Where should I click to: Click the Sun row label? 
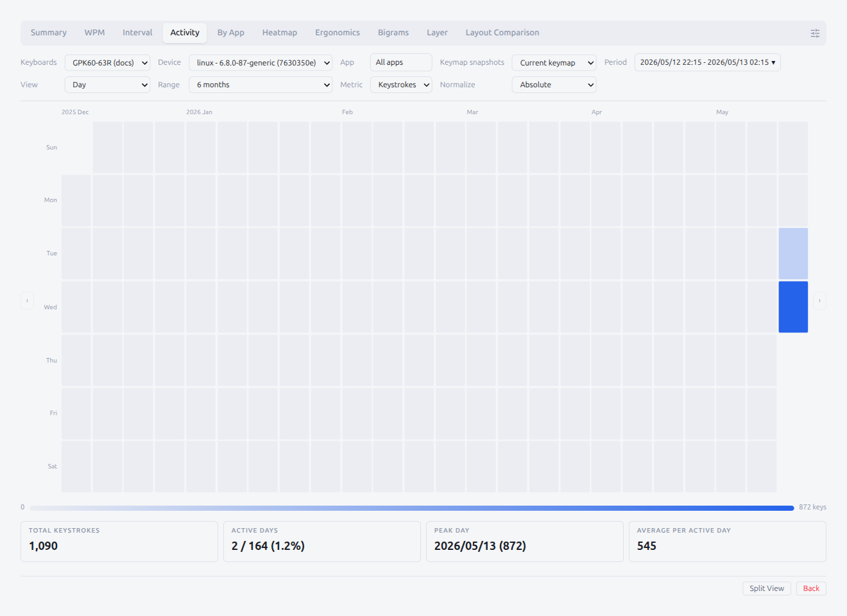[51, 148]
